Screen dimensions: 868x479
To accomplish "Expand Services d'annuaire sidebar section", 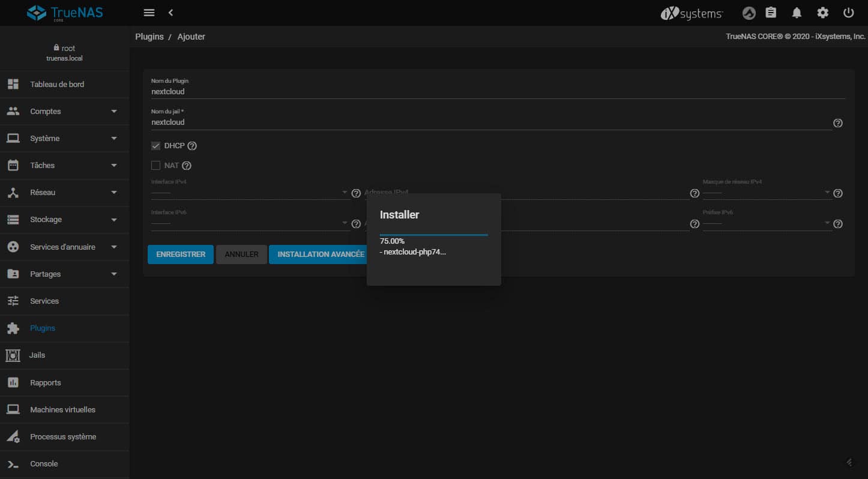I will point(65,247).
